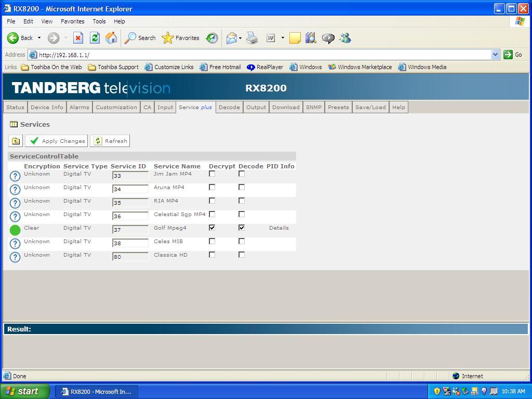Click the History icon in IE toolbar
The image size is (532, 399).
coord(212,38)
